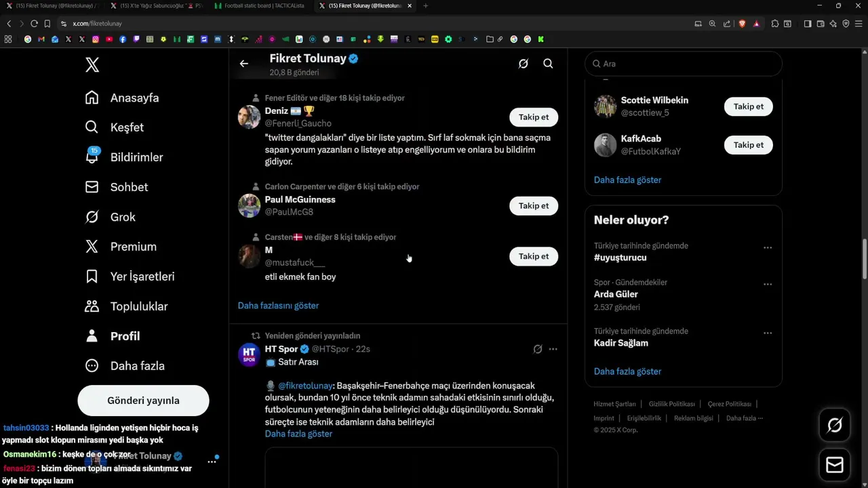Viewport: 868px width, 488px height.
Task: Open the browser extensions puzzle icon
Action: pyautogui.click(x=775, y=24)
